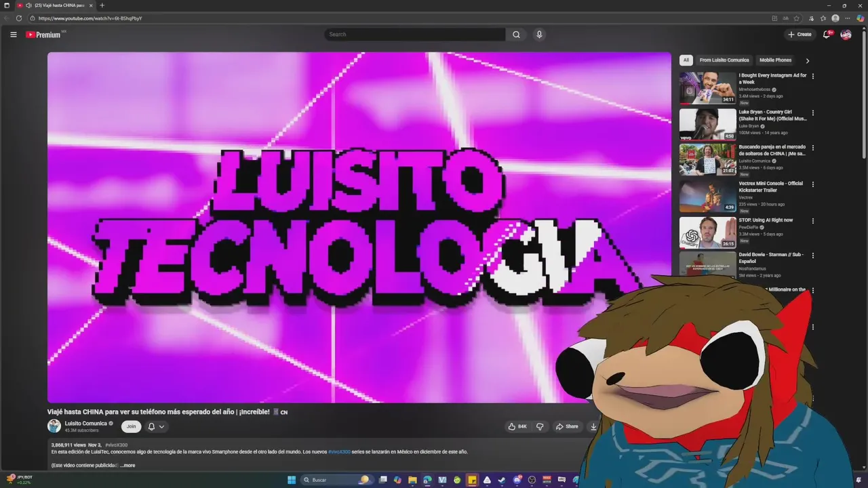Open options menu for Buscando pareja video
The height and width of the screenshot is (488, 868).
(813, 148)
